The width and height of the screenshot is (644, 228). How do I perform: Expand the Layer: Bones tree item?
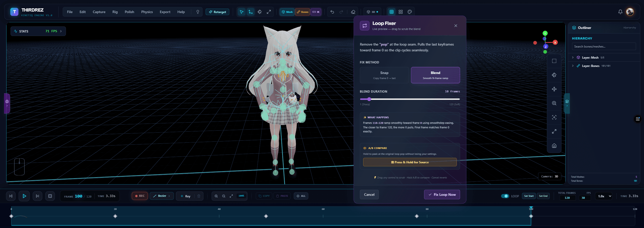[573, 66]
